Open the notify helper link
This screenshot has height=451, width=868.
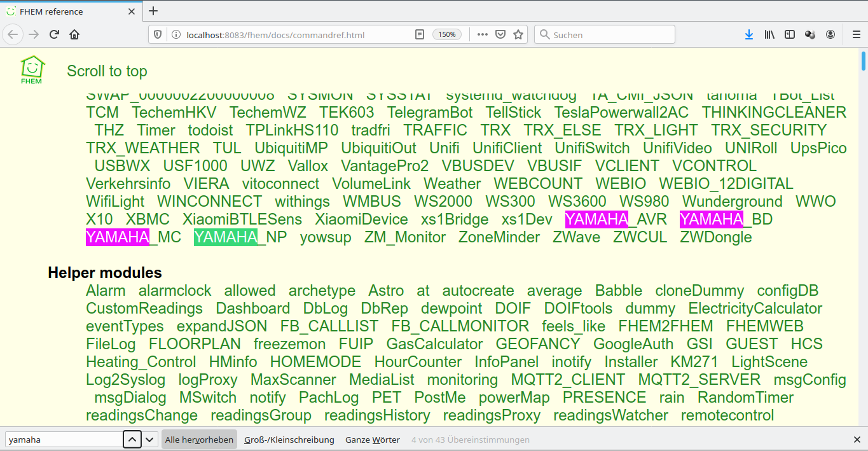click(x=268, y=398)
